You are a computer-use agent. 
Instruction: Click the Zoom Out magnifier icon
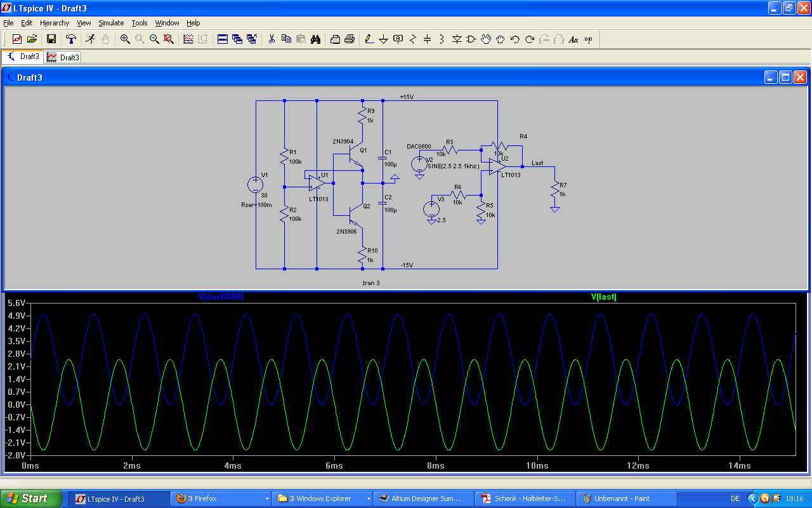(x=154, y=39)
